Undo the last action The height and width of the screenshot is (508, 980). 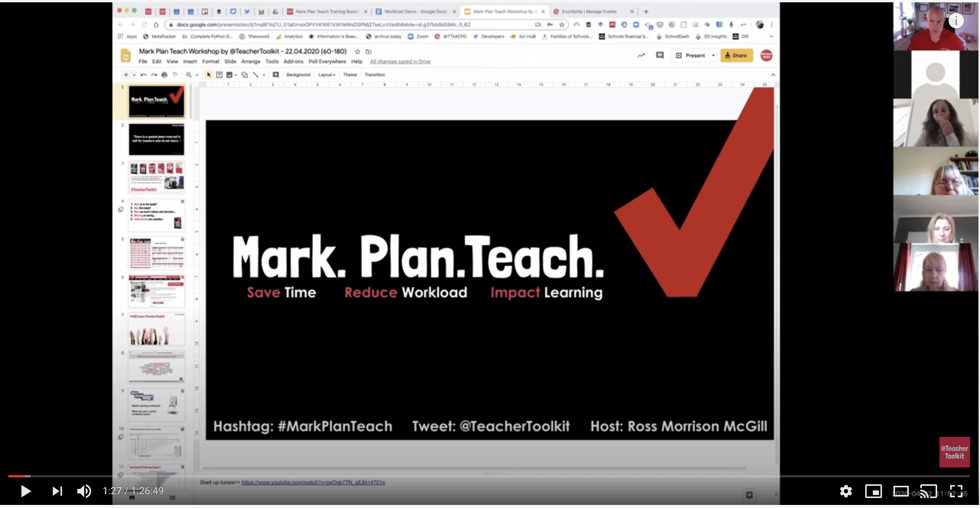(143, 75)
